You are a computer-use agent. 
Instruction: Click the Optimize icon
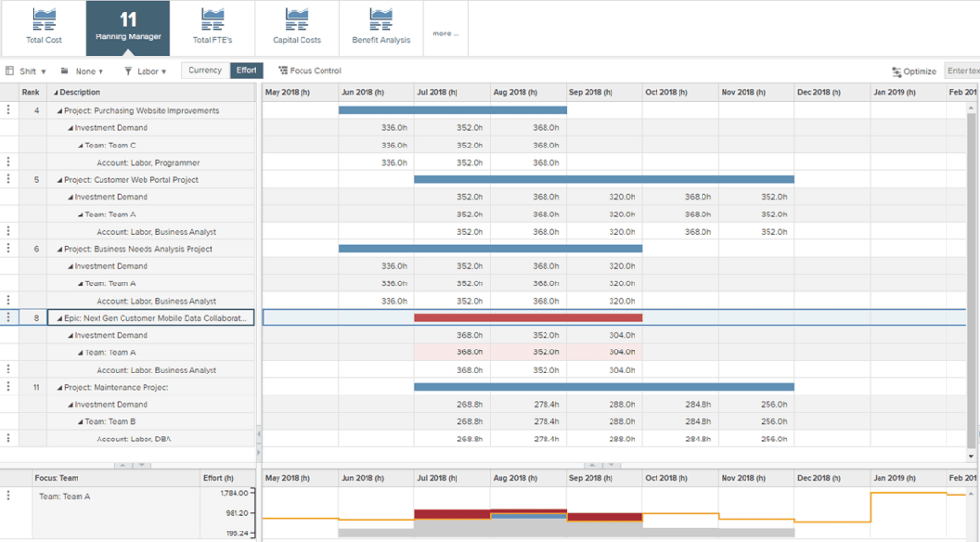click(x=897, y=71)
